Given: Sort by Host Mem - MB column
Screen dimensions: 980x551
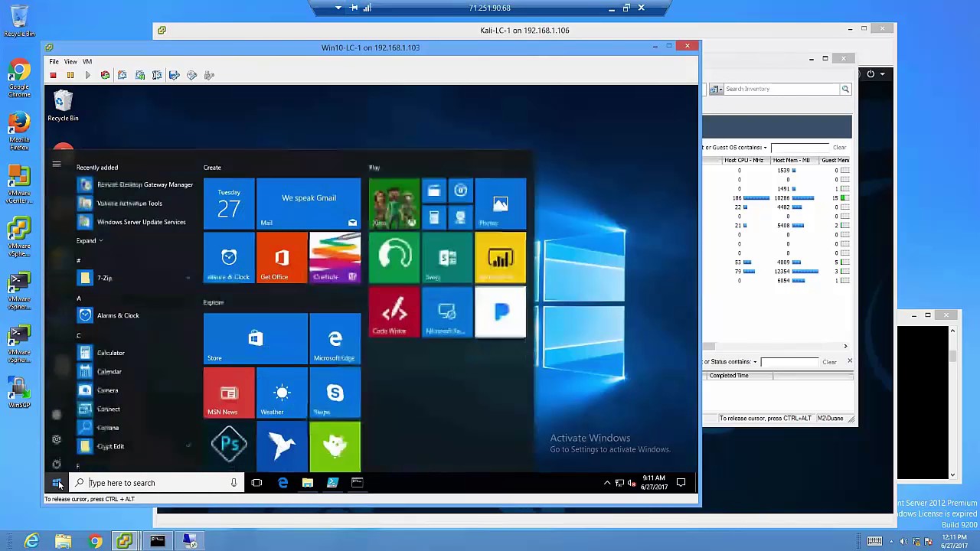Looking at the screenshot, I should click(x=792, y=161).
